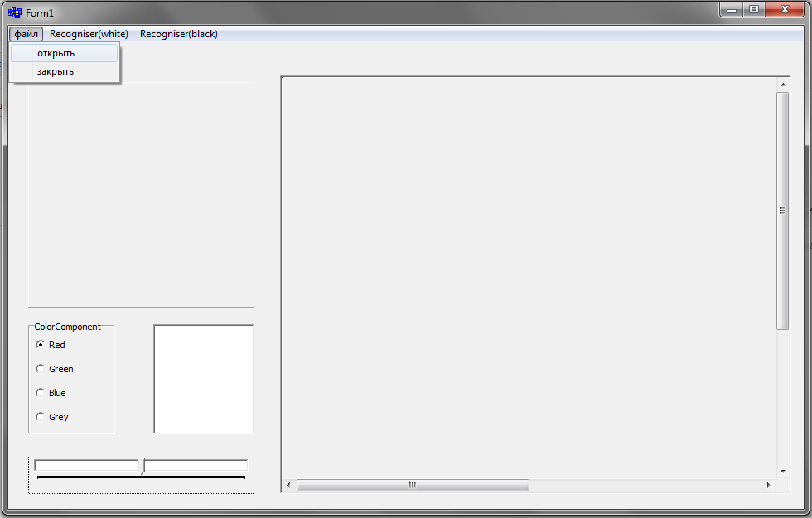
Task: Click the vertical scrollbar thumb
Action: 783,211
